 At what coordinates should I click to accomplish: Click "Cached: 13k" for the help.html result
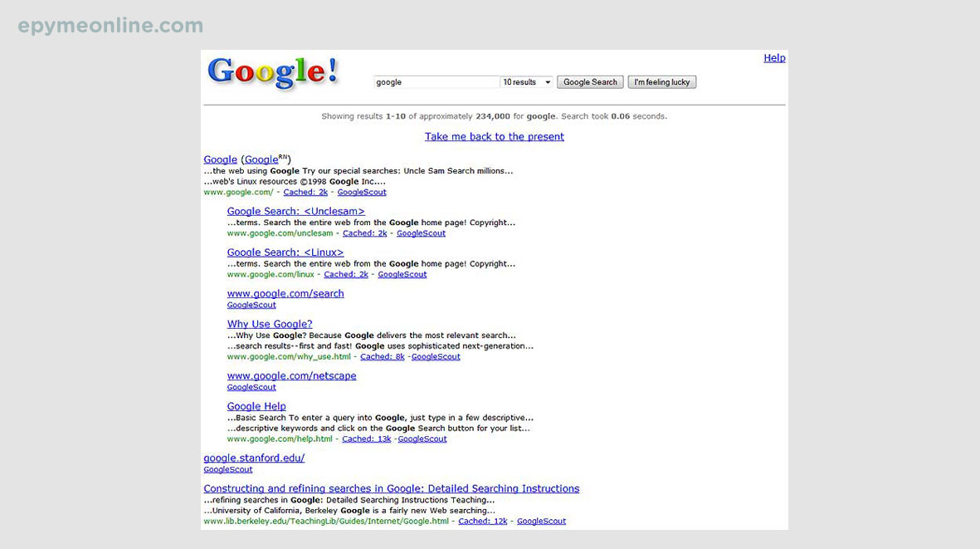[x=367, y=439]
